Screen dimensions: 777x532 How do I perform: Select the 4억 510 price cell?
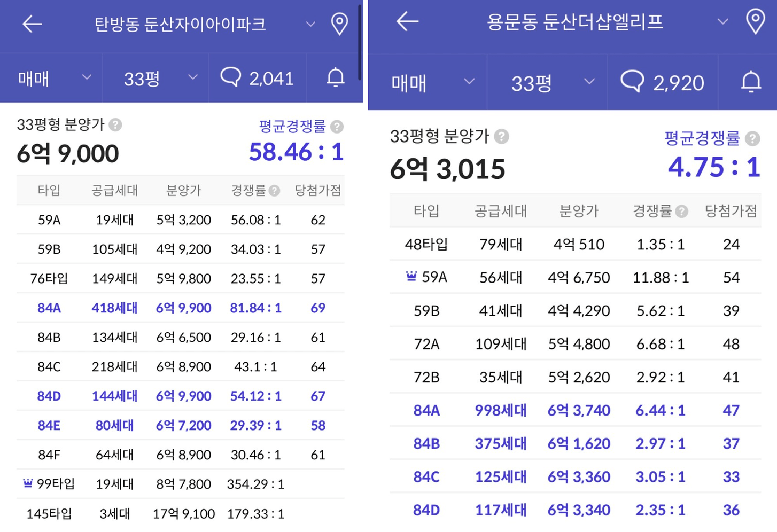click(579, 244)
